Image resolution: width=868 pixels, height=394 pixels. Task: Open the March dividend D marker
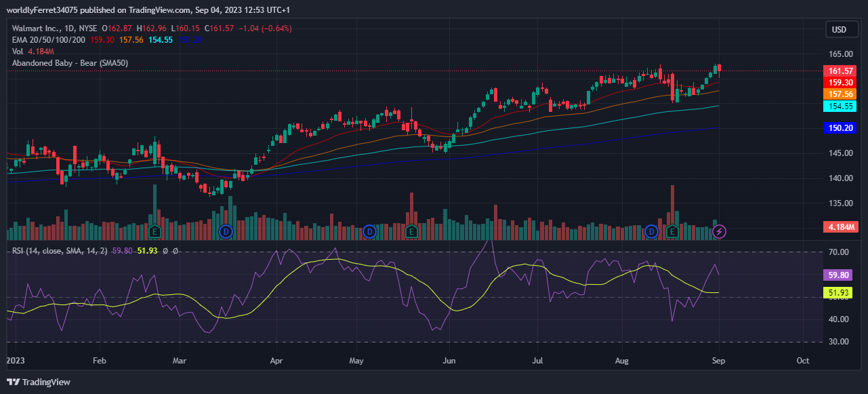point(226,231)
